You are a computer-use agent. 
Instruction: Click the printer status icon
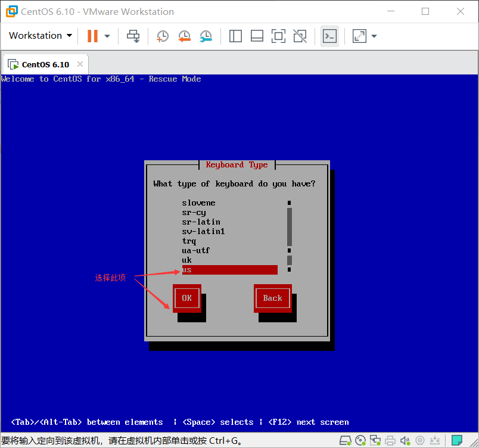point(390,440)
